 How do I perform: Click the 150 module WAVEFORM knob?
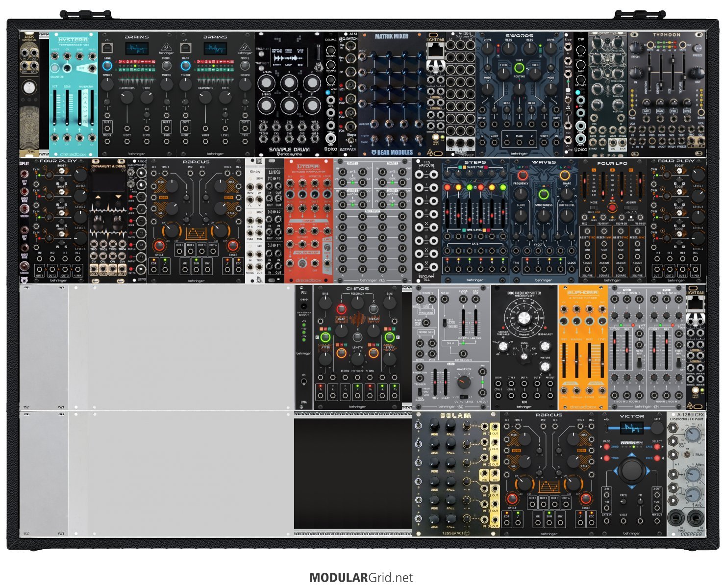[463, 383]
